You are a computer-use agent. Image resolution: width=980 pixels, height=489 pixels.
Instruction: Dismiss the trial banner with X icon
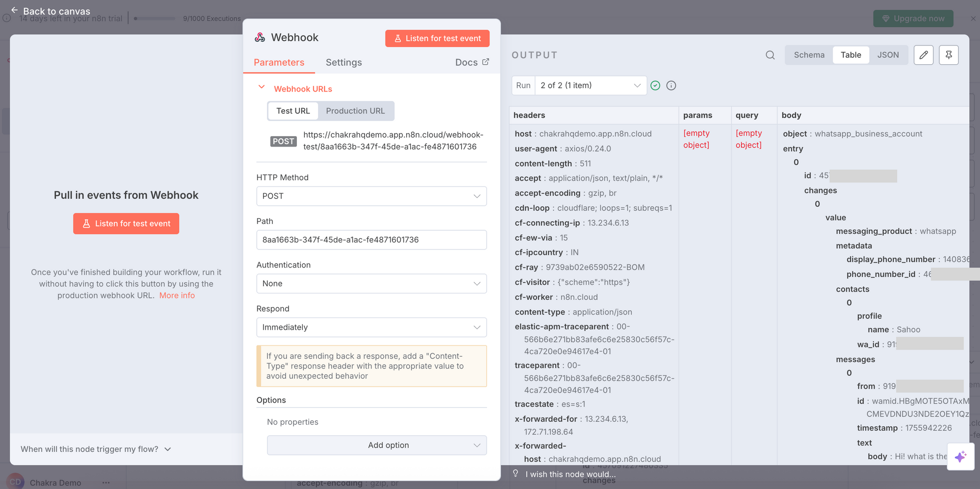click(x=973, y=18)
